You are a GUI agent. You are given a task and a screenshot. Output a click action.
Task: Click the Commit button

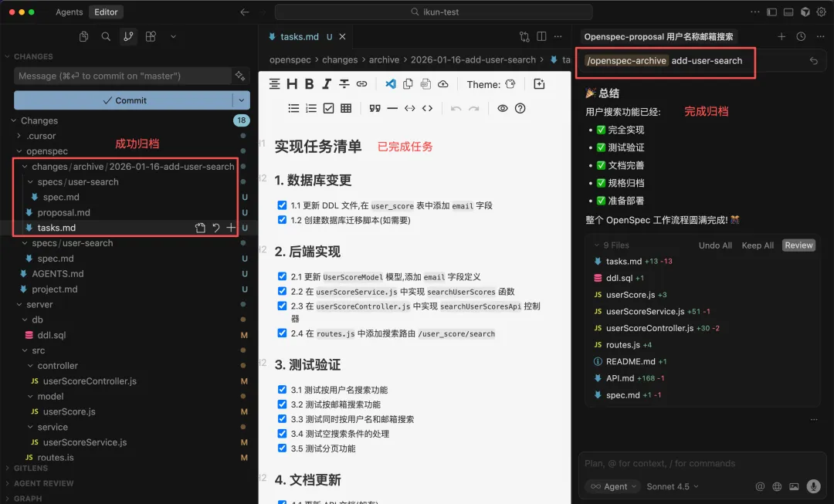click(x=124, y=100)
